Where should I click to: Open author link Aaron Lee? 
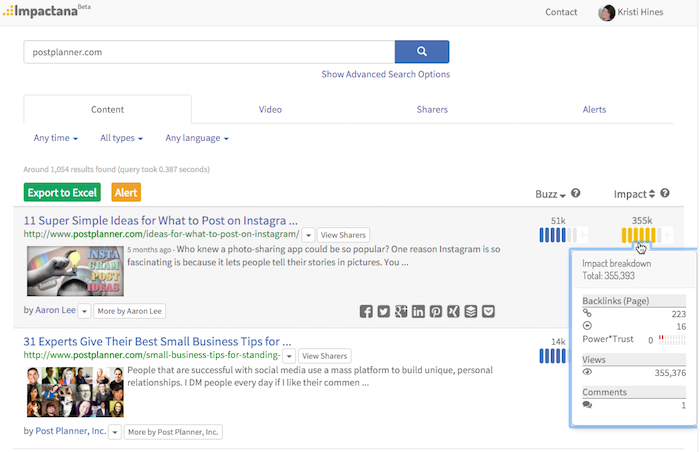(55, 310)
